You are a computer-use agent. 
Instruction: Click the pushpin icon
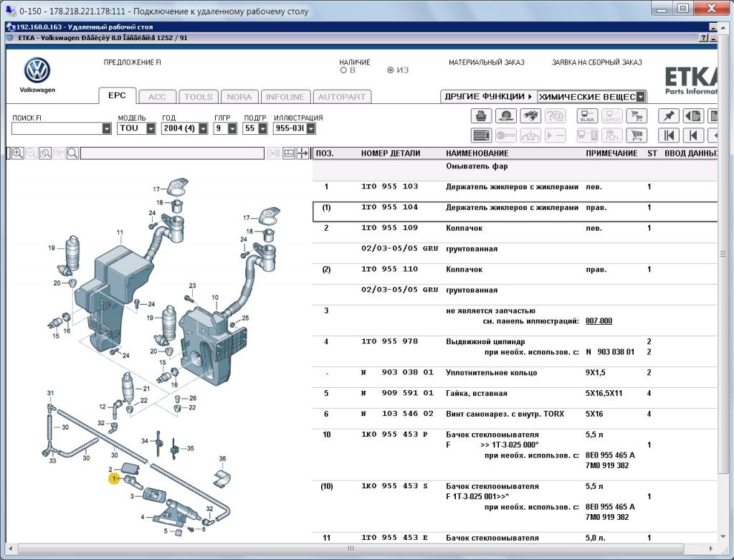pos(669,115)
